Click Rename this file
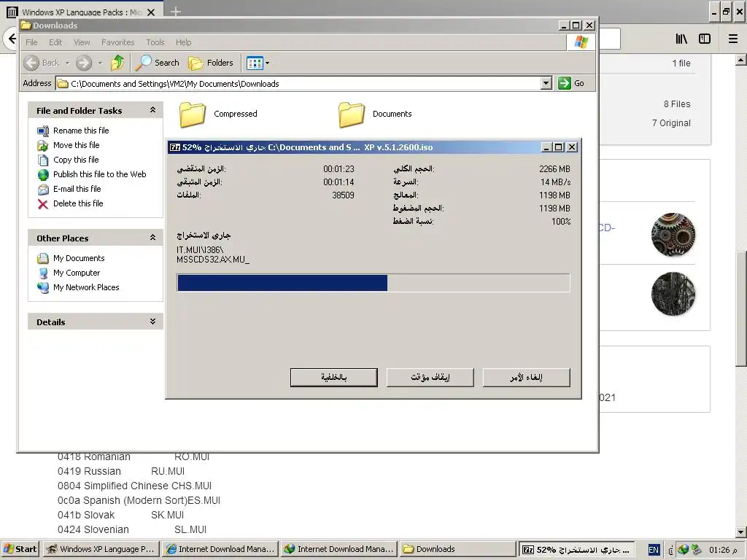The height and width of the screenshot is (560, 747). [81, 131]
